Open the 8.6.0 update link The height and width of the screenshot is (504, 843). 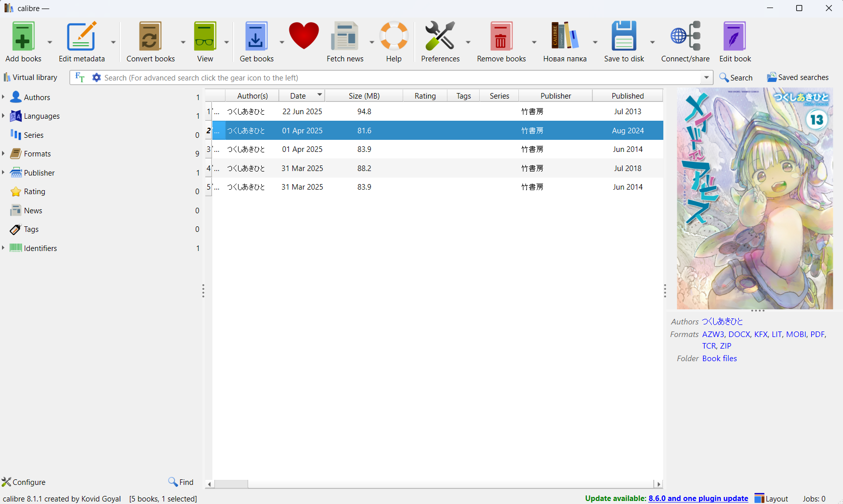pos(698,498)
